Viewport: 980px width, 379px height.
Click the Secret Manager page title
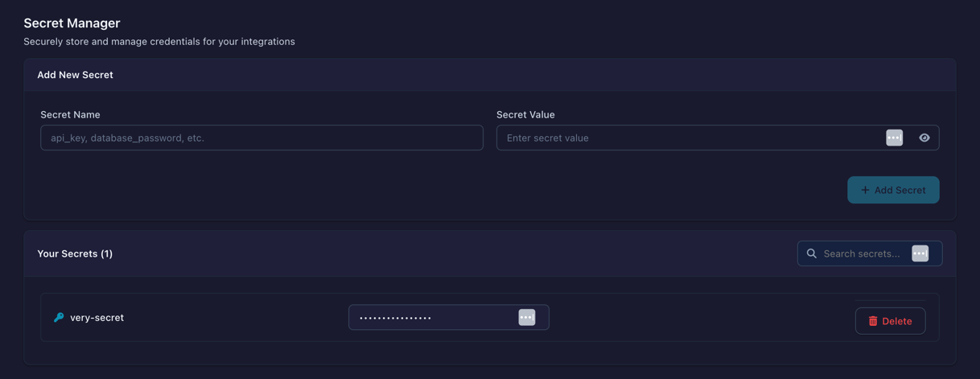point(72,23)
